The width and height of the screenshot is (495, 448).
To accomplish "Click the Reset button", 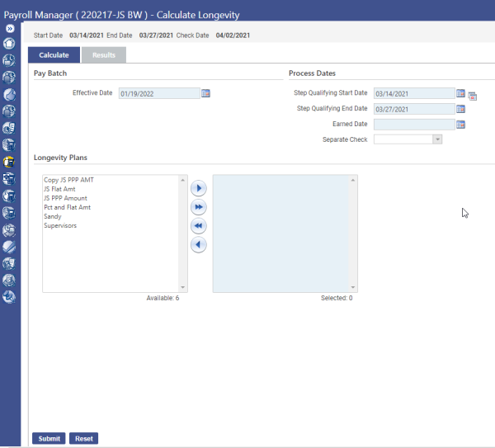I will (83, 439).
